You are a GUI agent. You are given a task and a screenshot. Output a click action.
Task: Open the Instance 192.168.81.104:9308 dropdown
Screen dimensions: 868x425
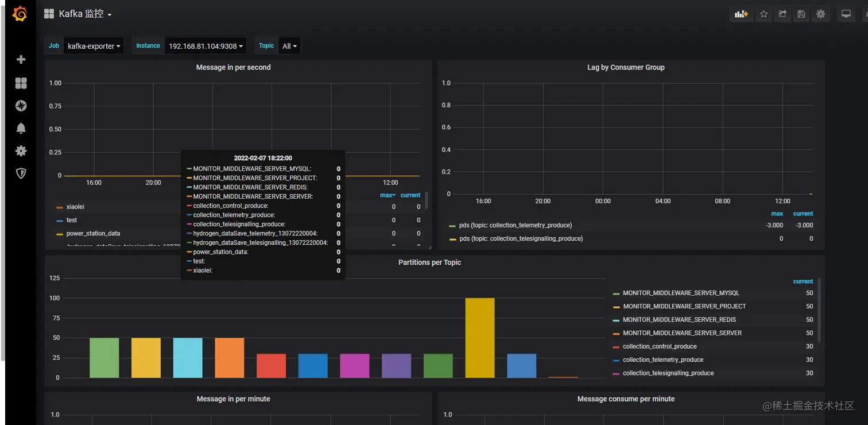206,46
